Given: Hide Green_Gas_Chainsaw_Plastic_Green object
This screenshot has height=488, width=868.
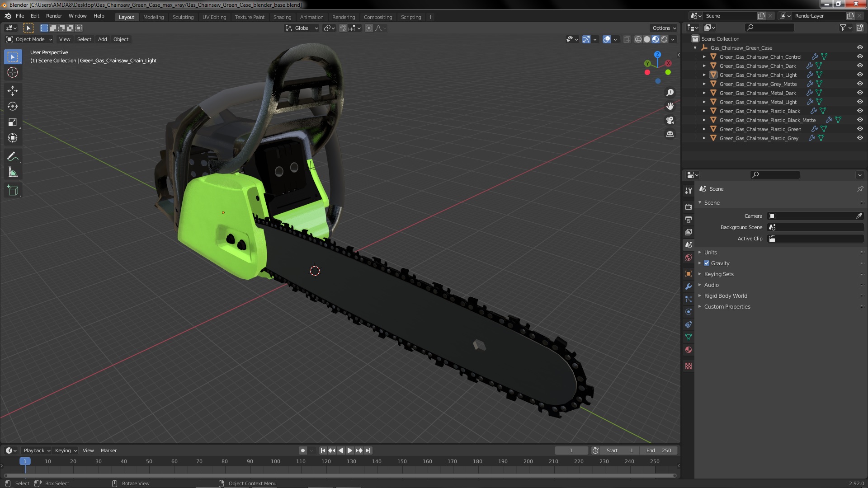Looking at the screenshot, I should pos(860,129).
